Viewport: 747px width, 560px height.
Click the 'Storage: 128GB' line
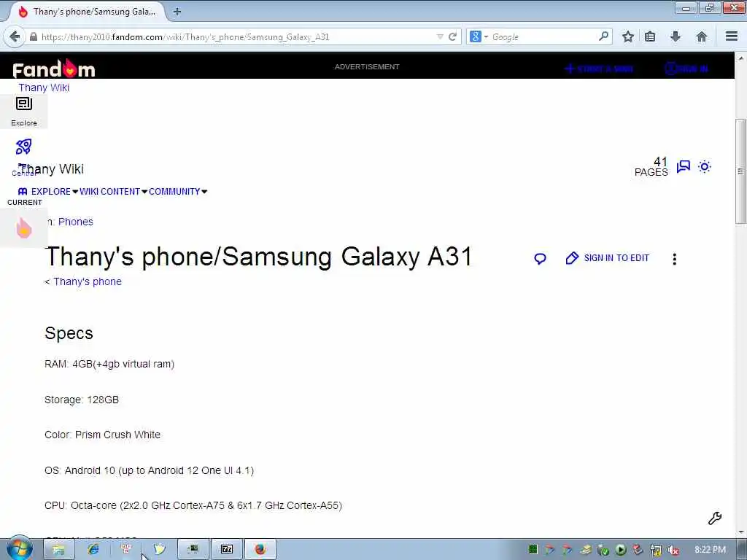(x=82, y=400)
